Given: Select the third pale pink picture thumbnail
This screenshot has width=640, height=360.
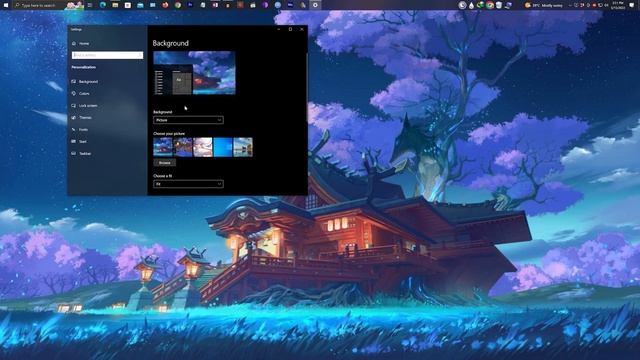Looking at the screenshot, I should pos(202,147).
